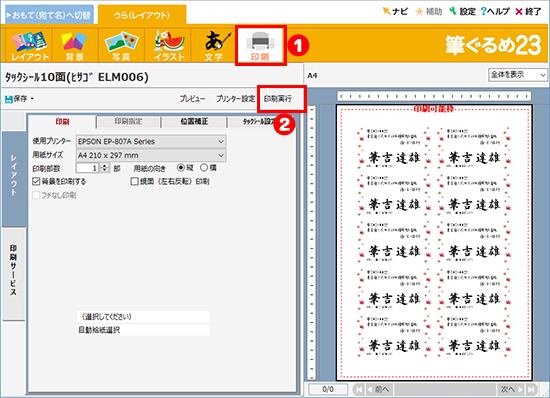Enable 鏡面(左右反転)印刷 checkbox
This screenshot has height=398, width=550.
(x=134, y=181)
